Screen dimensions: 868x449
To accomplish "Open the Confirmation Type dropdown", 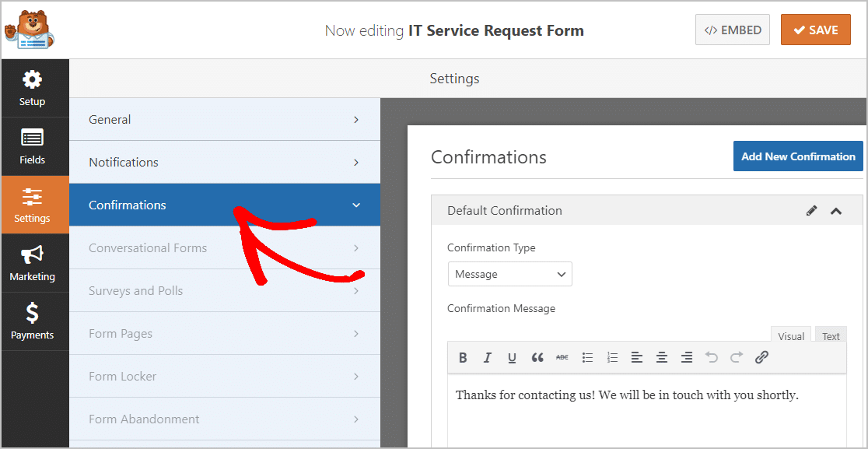I will click(509, 274).
